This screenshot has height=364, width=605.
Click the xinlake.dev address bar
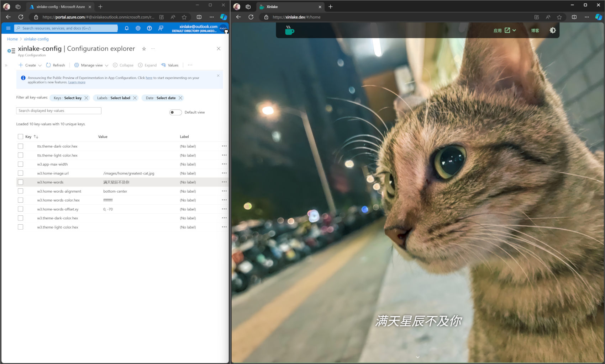[x=395, y=17]
